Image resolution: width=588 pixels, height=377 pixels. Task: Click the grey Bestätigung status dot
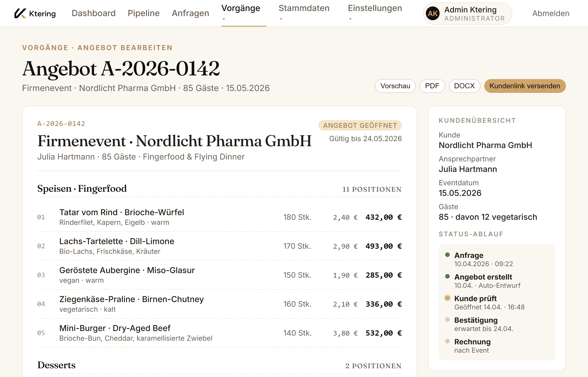click(x=447, y=320)
